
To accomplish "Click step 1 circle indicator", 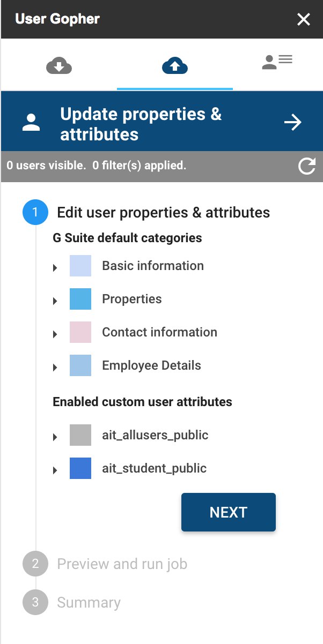I will pos(35,213).
